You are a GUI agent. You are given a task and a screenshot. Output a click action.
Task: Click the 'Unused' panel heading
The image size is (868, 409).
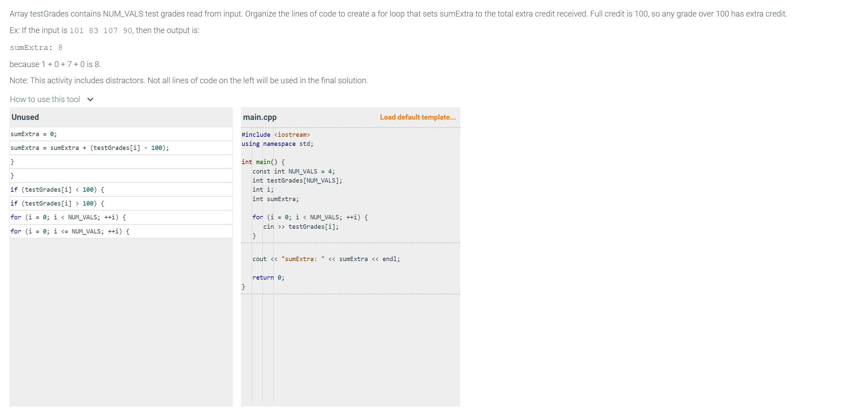pos(25,117)
